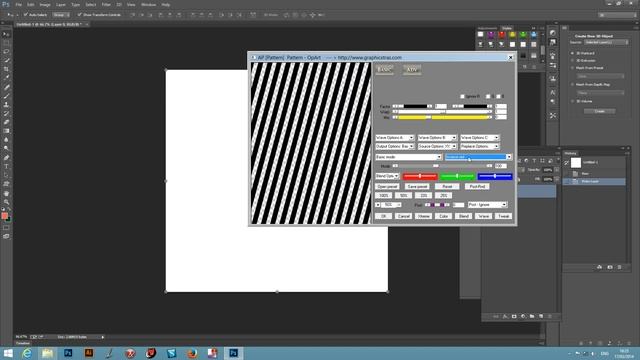Open Adobe Illustrator from taskbar
This screenshot has height=360, width=640.
click(x=89, y=353)
